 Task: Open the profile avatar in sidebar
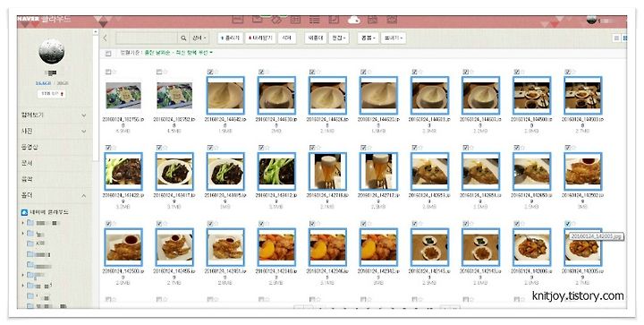tap(51, 52)
